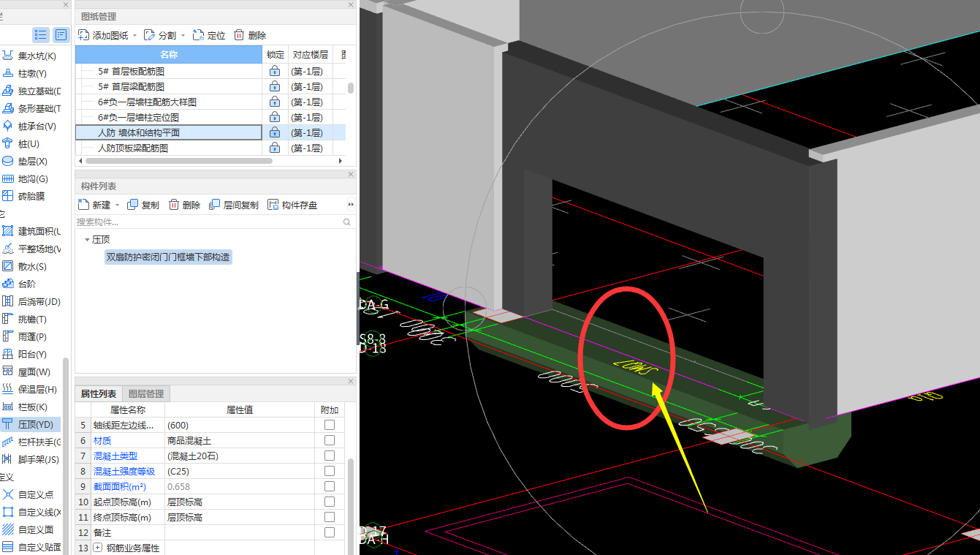Click 构件存盘 button
980x555 pixels.
click(292, 205)
